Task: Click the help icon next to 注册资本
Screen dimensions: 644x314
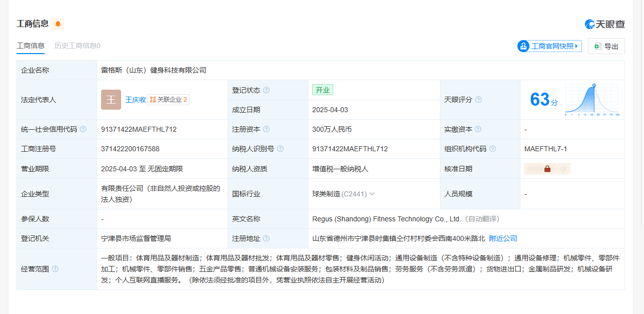Action: click(266, 129)
